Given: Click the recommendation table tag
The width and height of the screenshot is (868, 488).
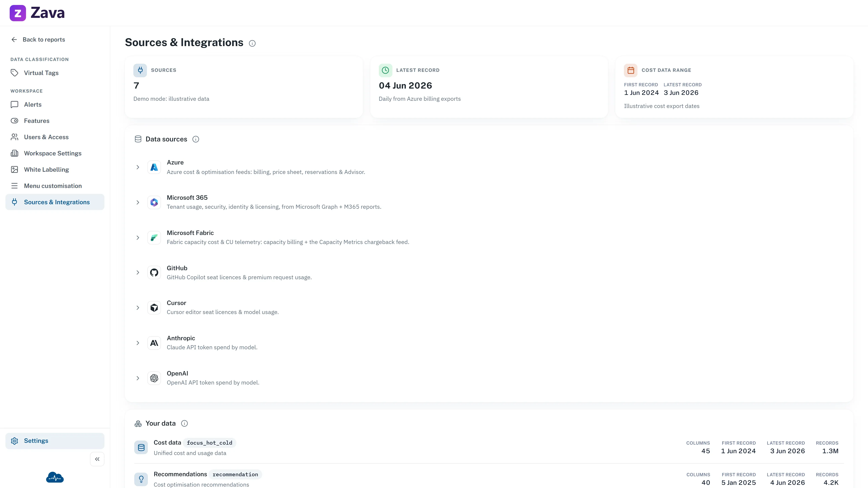Looking at the screenshot, I should pos(235,474).
